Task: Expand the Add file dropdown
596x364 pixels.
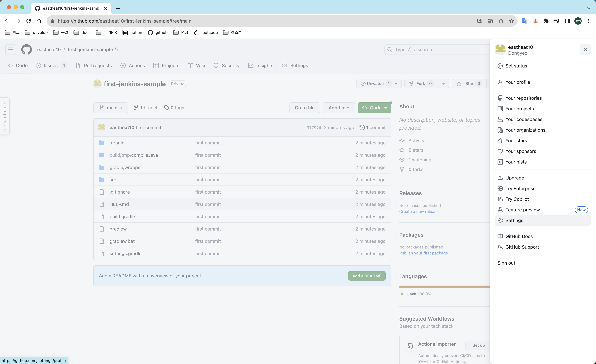Action: 339,108
